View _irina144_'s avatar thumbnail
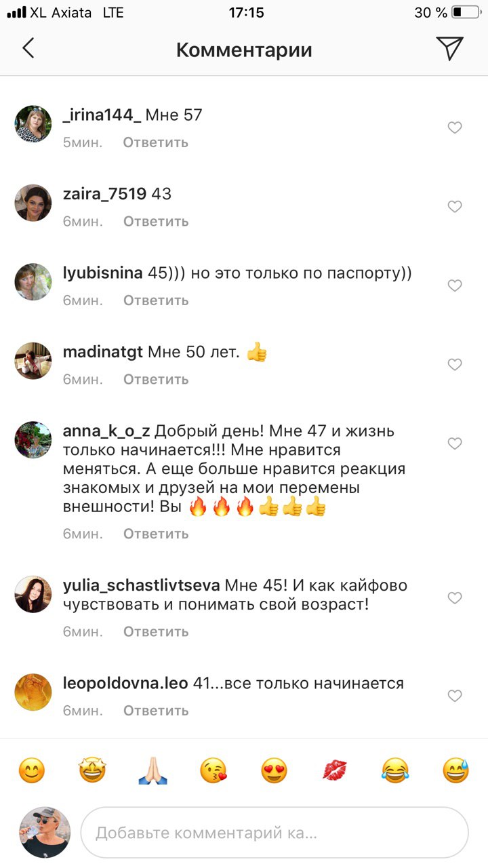Screen dimensions: 488x868 click(x=33, y=124)
